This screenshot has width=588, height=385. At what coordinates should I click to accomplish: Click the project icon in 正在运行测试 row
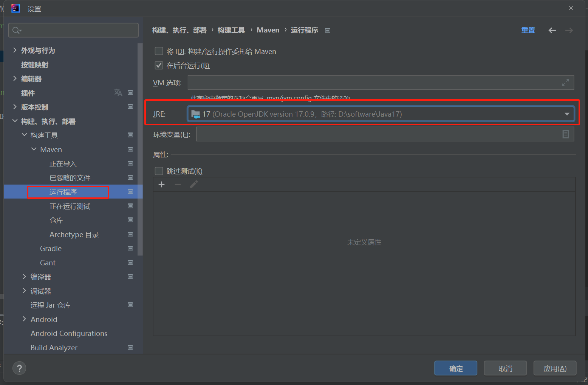click(130, 206)
